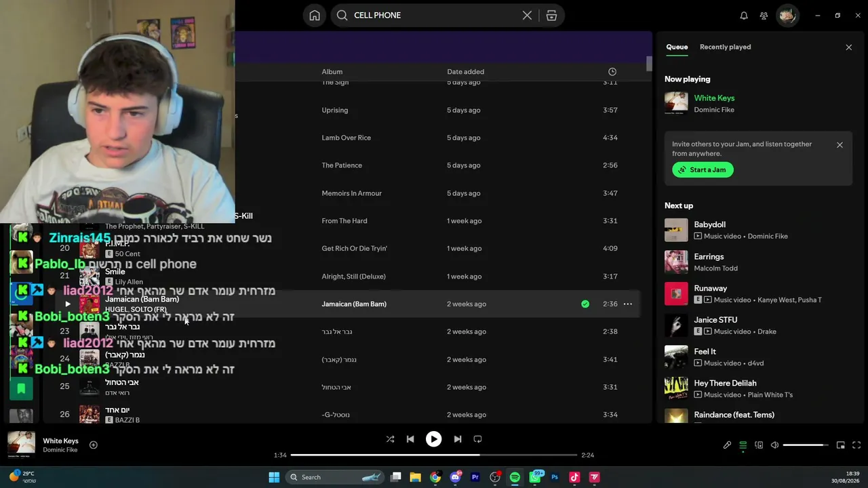Open the Lamb Over Rice album link
The image size is (868, 488).
[x=346, y=138]
